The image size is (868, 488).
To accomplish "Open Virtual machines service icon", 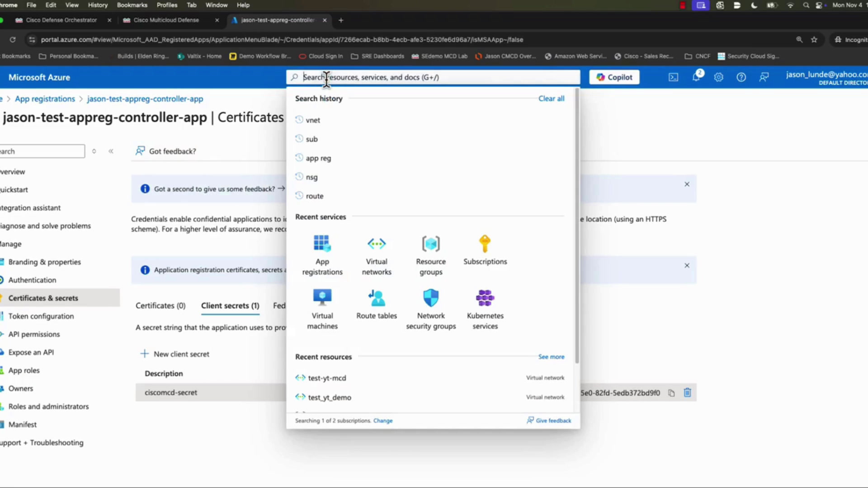I will (x=322, y=298).
